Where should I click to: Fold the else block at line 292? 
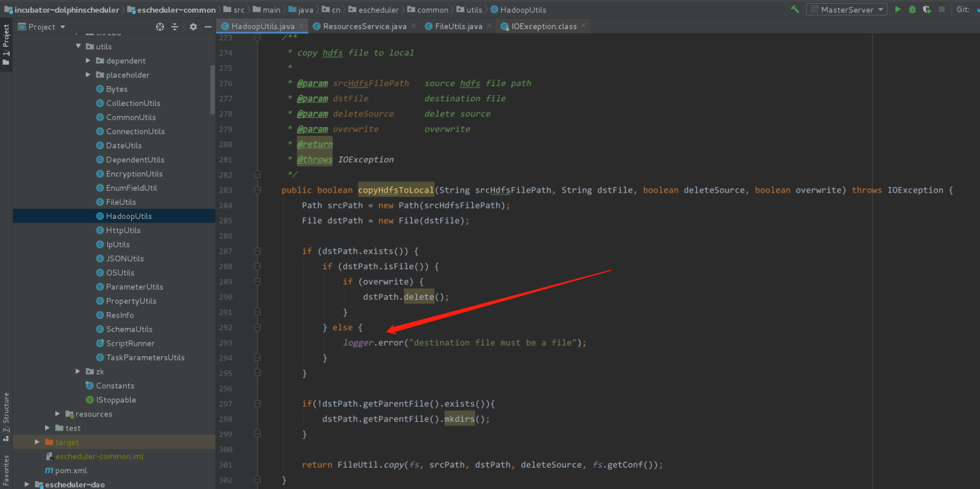pyautogui.click(x=258, y=327)
